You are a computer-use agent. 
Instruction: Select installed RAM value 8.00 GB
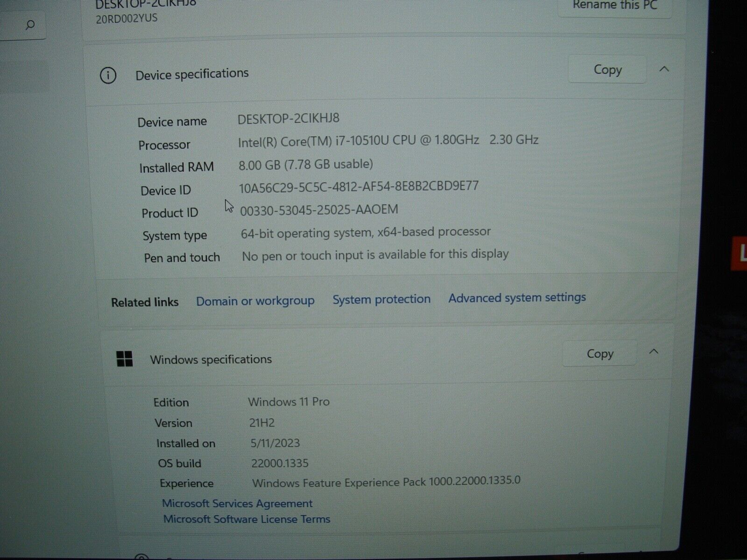point(306,164)
